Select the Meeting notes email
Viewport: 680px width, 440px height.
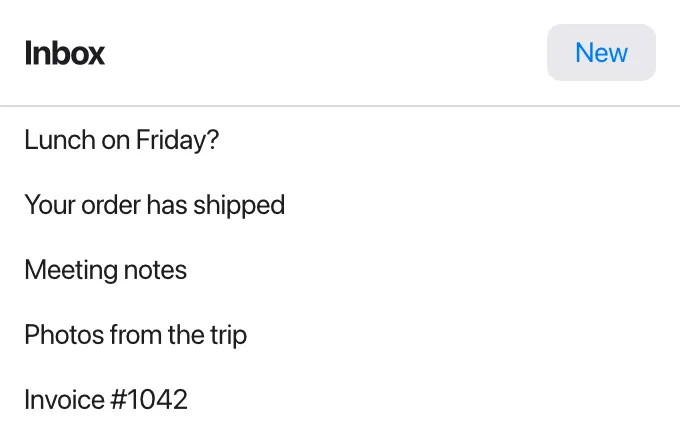pos(340,270)
